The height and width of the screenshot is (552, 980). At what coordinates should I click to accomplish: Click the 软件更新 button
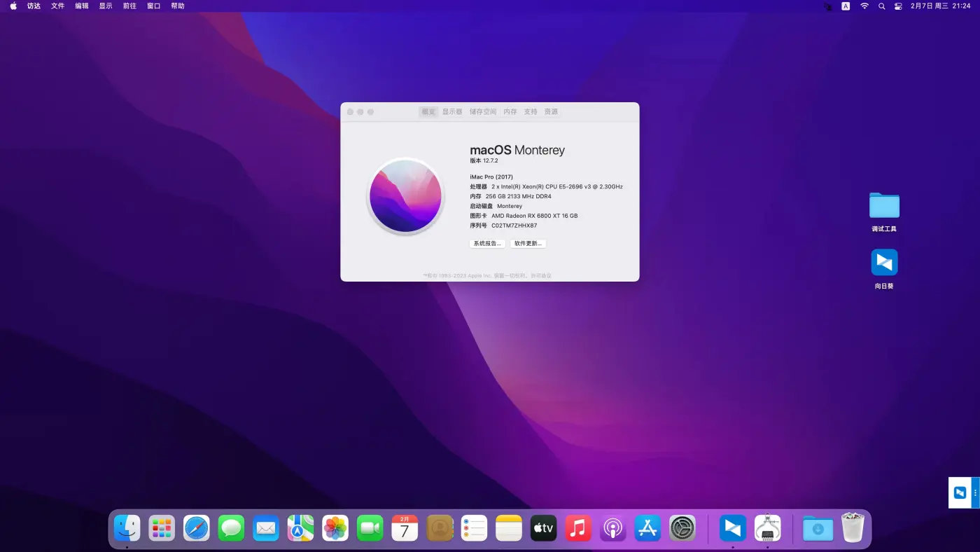point(528,244)
